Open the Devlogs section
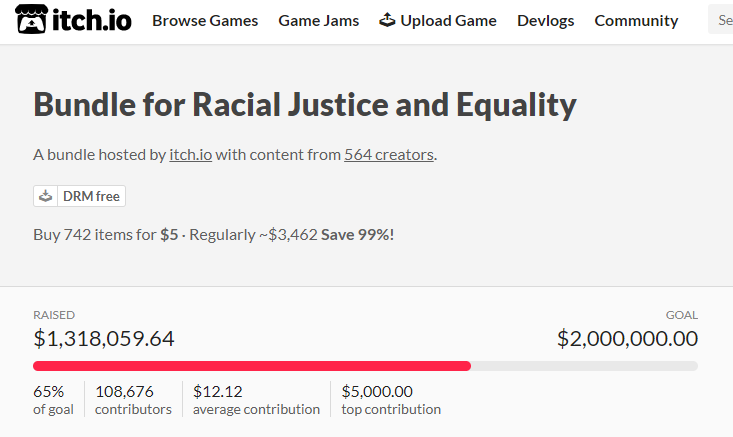The height and width of the screenshot is (437, 733). pos(546,21)
